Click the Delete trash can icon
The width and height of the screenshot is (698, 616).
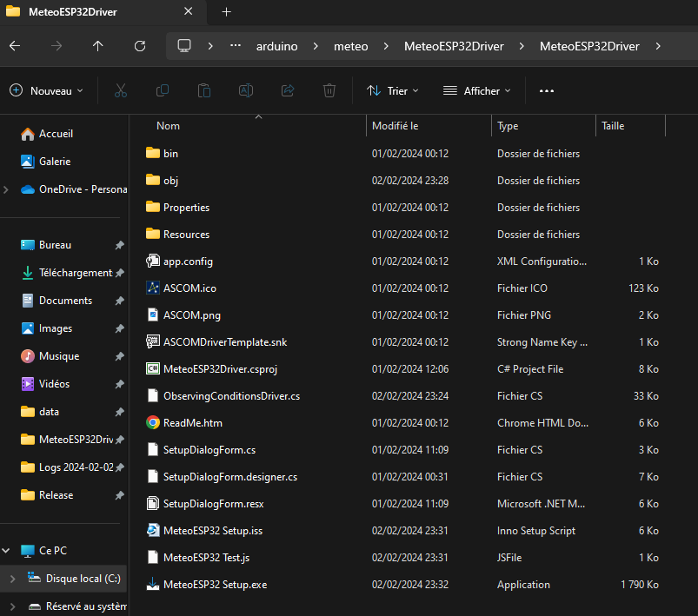click(x=329, y=90)
